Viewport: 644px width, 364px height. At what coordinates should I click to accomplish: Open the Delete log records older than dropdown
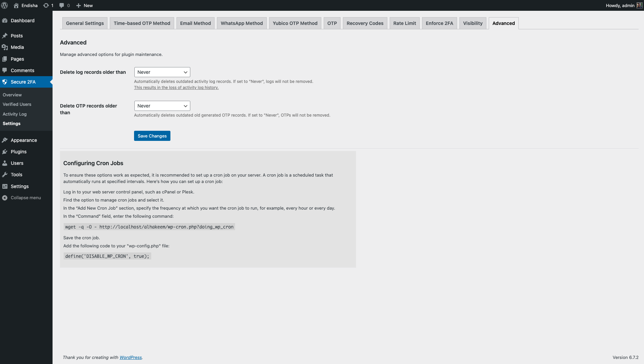pos(162,72)
